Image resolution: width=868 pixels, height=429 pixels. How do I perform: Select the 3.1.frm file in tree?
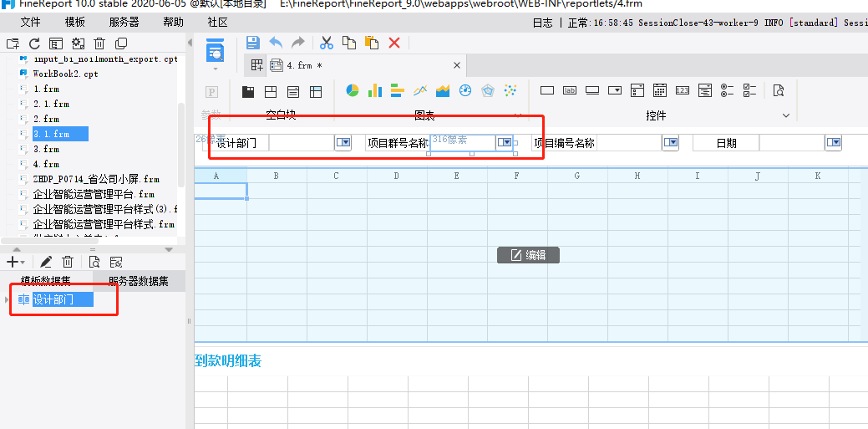52,134
